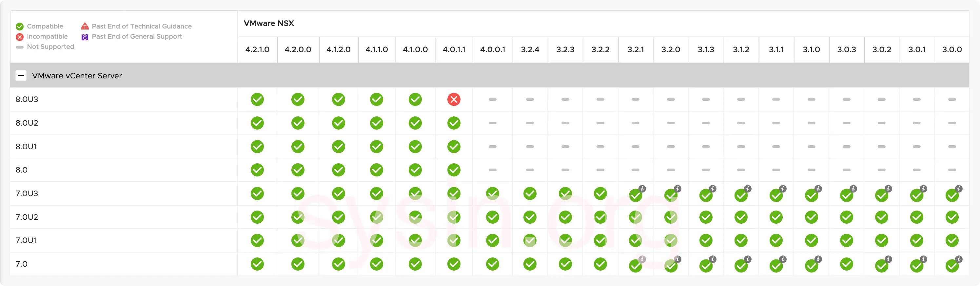Click the compatible checkmark for 7.0U2 and NSX 3.2.4
This screenshot has width=980, height=286.
point(530,217)
